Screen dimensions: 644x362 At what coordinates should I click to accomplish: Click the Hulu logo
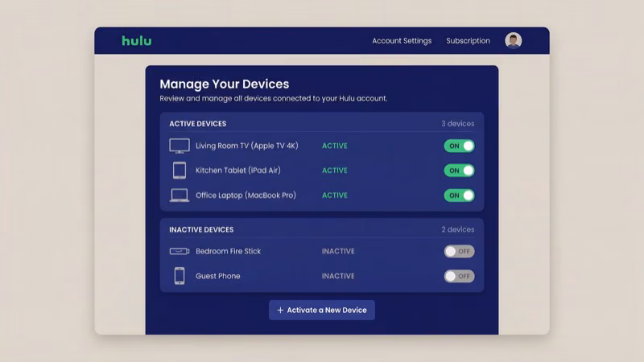click(137, 41)
